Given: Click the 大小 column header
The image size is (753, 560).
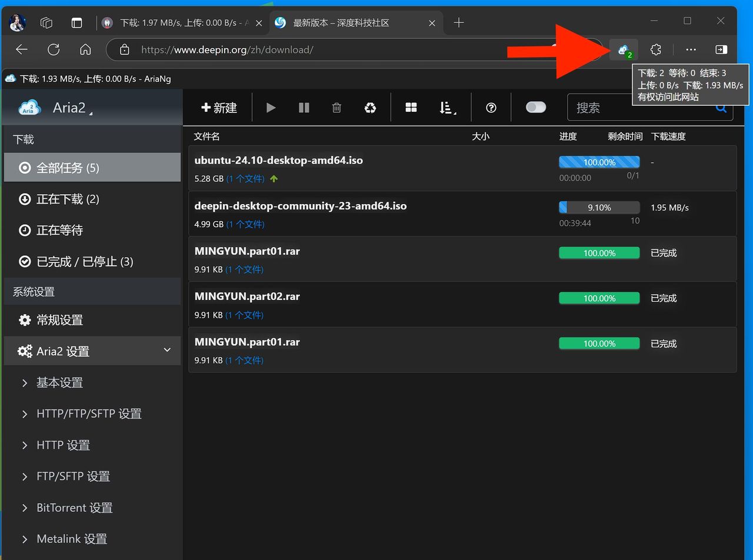Looking at the screenshot, I should [x=481, y=136].
